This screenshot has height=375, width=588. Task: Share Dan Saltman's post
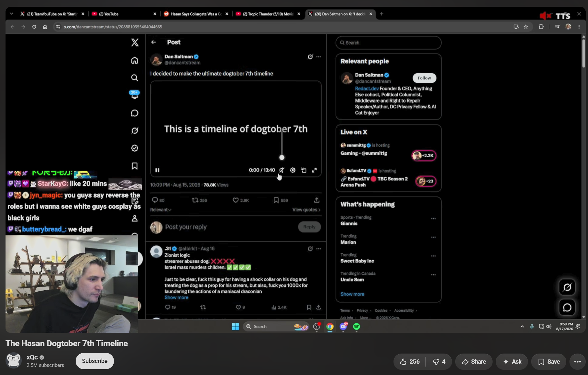(x=317, y=200)
